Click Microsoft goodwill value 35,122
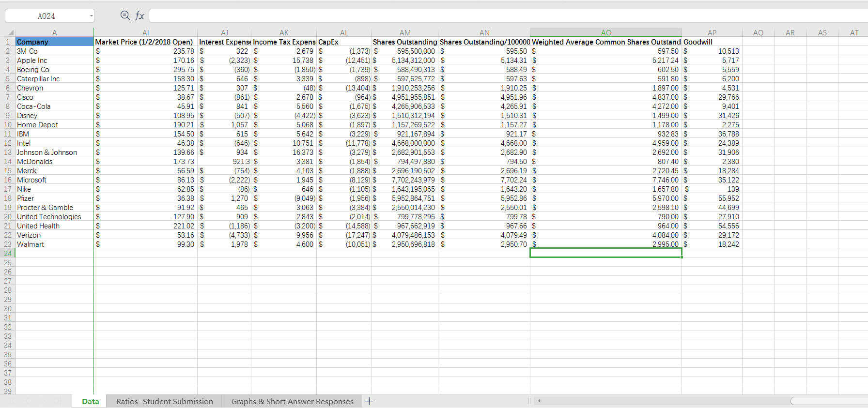The image size is (868, 408). click(x=712, y=180)
